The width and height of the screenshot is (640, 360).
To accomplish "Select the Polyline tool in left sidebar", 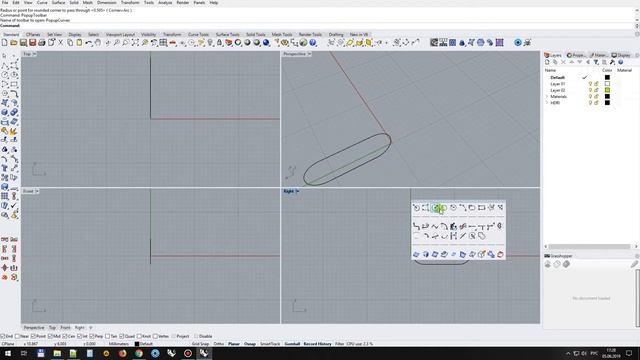I will tap(4, 65).
